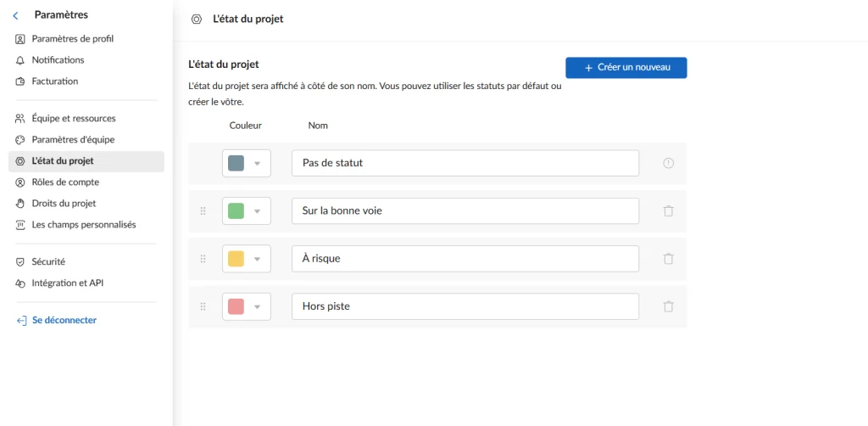Select L'état du projet sidebar item
This screenshot has height=426, width=868.
coord(86,161)
